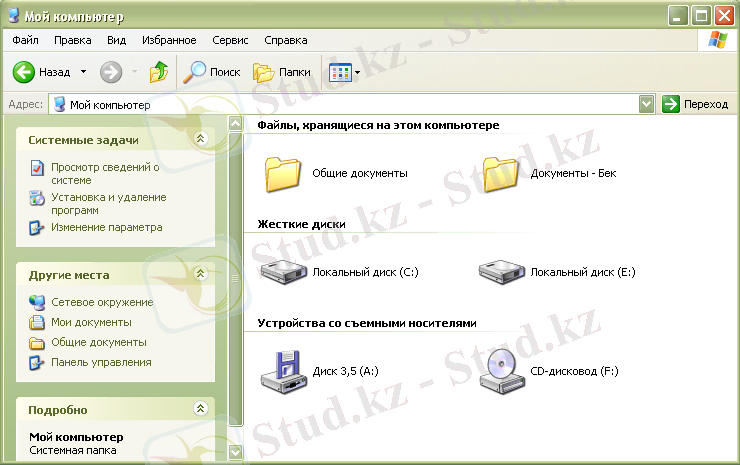Go up one folder level icon

pos(159,72)
